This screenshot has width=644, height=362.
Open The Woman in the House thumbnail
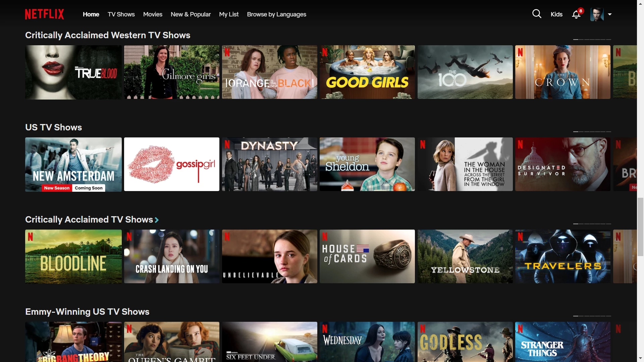point(465,164)
